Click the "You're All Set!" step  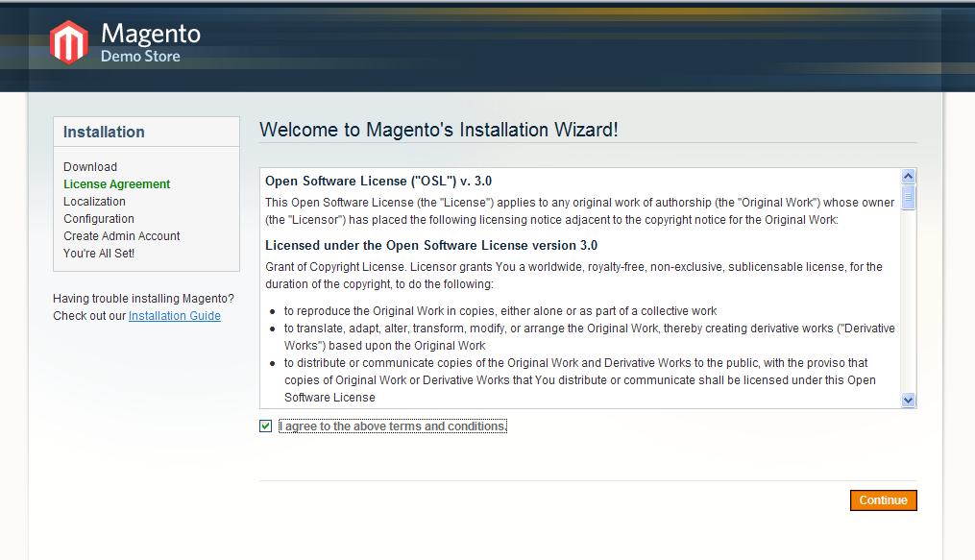pyautogui.click(x=99, y=254)
